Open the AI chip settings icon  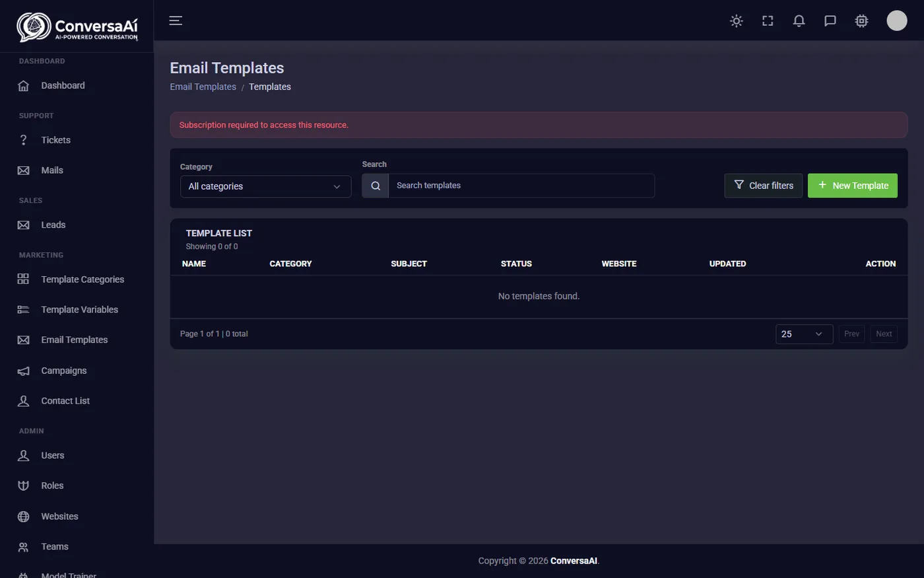(x=861, y=21)
